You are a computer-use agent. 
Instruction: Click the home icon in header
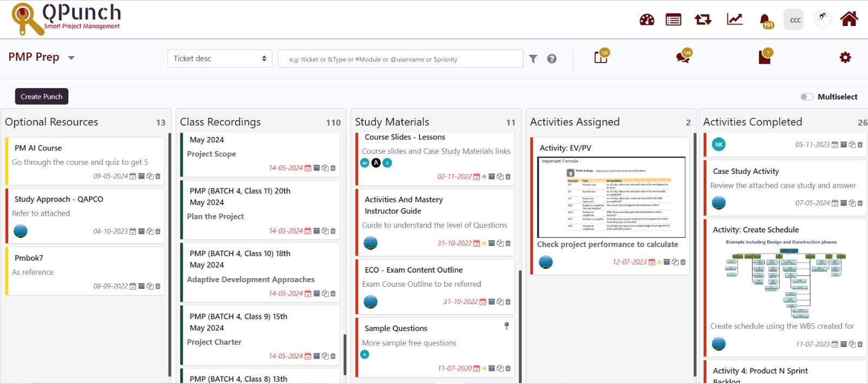tap(848, 20)
